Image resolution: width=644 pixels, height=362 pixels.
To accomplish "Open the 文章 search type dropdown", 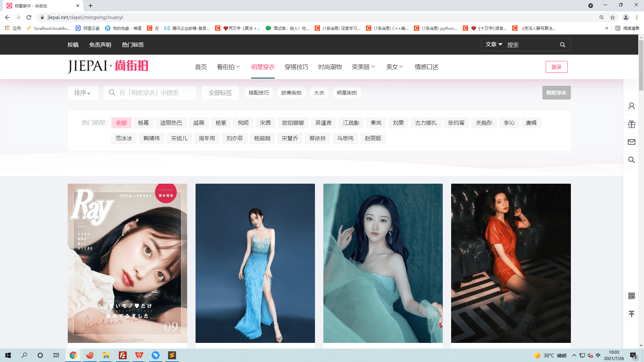I will 494,45.
